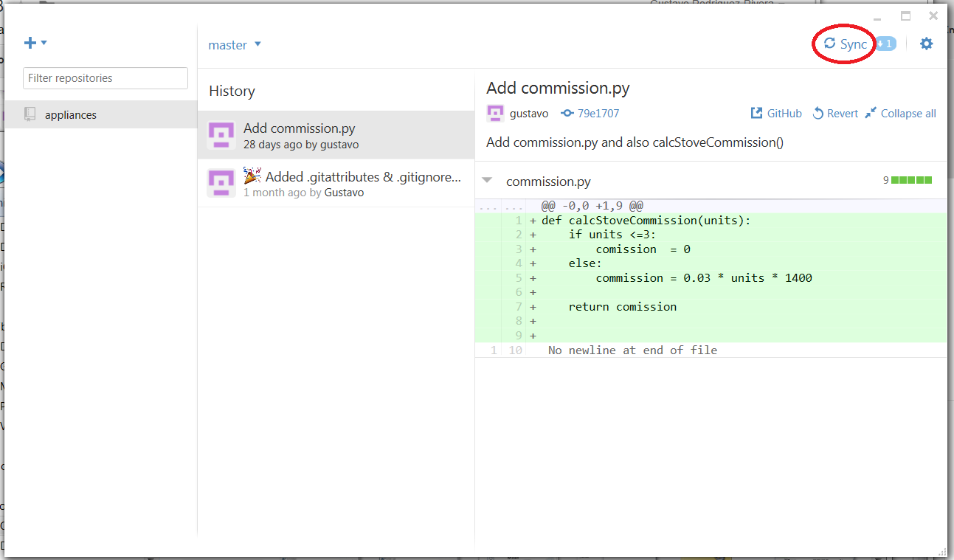Click the gustavo author avatar
The width and height of the screenshot is (954, 560).
coord(495,114)
